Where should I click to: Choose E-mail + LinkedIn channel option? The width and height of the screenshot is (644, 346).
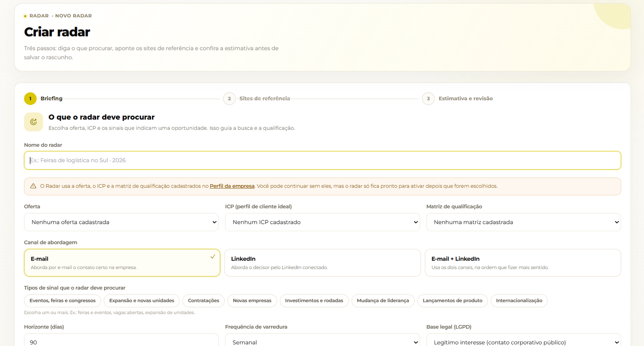[x=523, y=263]
